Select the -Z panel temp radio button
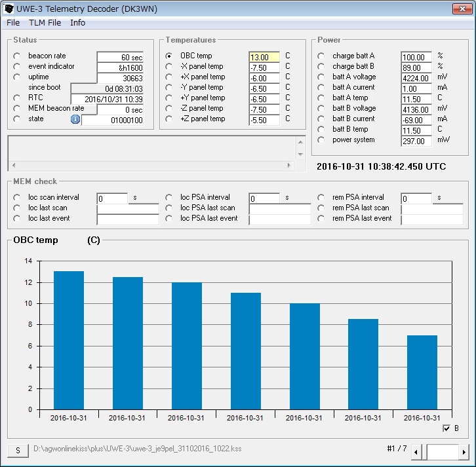Viewport: 476px width, 467px height. 169,109
